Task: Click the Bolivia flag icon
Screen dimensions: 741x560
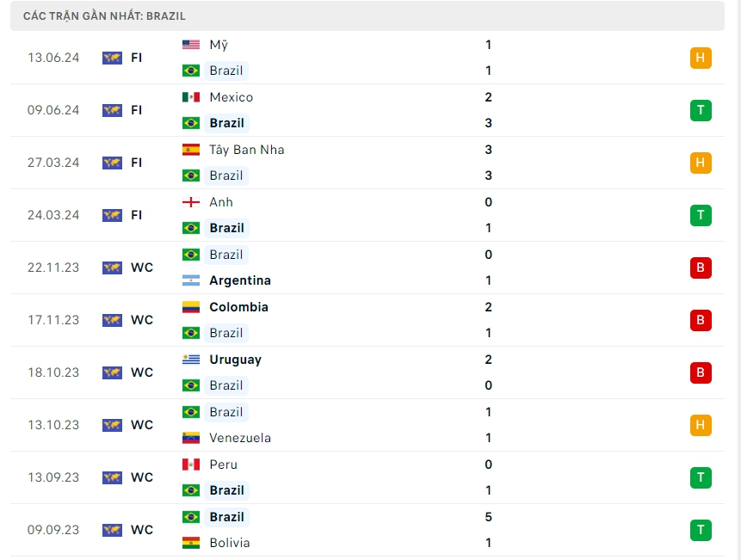Action: click(x=191, y=543)
